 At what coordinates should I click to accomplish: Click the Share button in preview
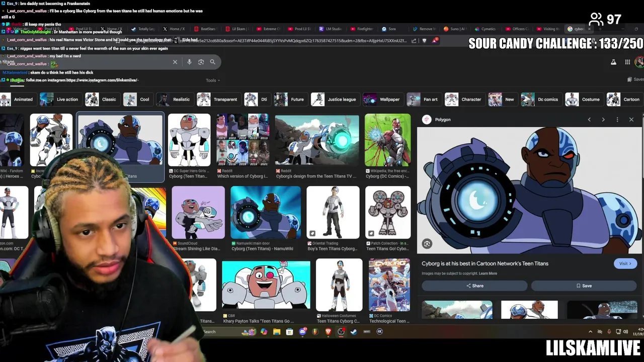474,286
